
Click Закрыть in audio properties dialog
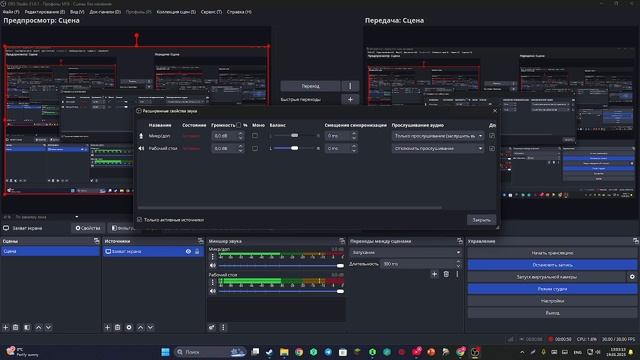pos(482,220)
